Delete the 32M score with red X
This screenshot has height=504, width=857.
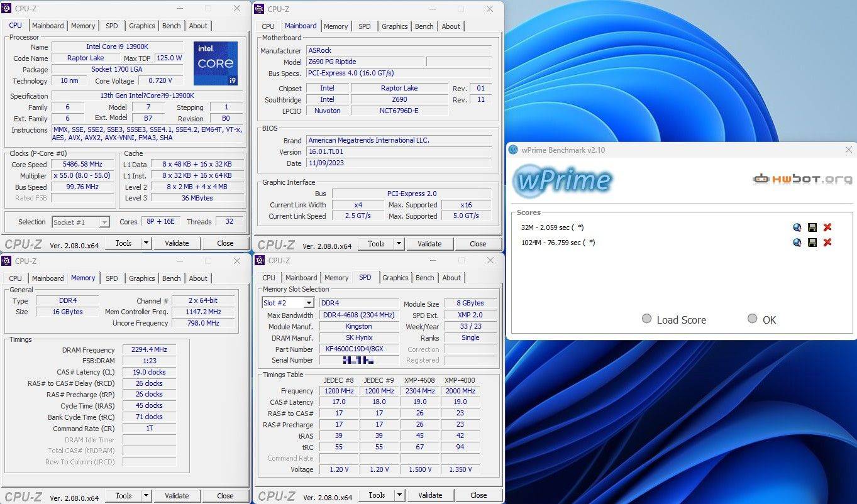(x=827, y=227)
